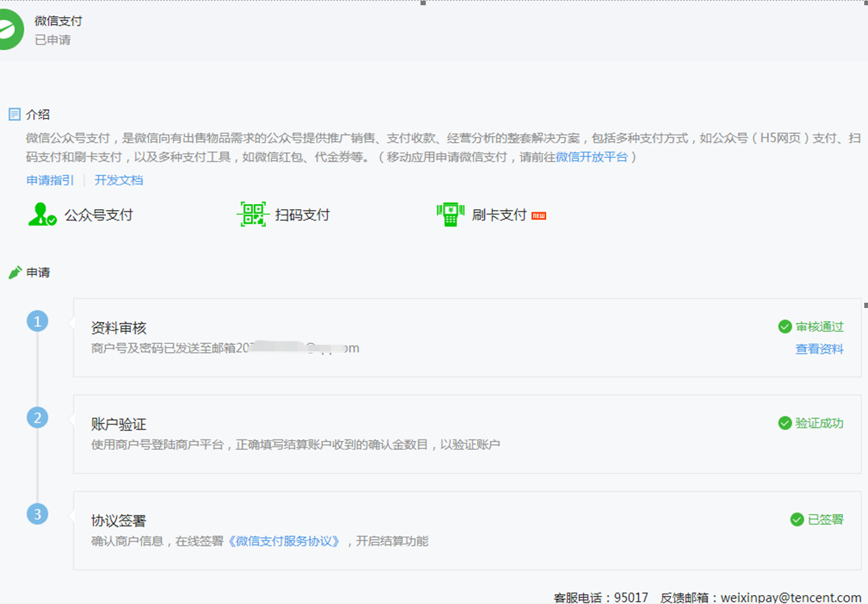
Task: Open the 申请指引 guide link
Action: (49, 180)
